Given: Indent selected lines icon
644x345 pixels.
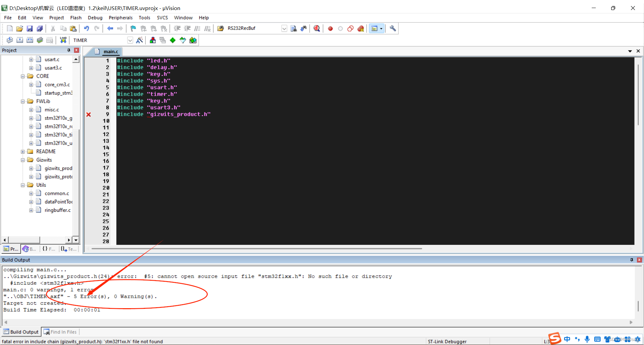Looking at the screenshot, I should pyautogui.click(x=177, y=28).
